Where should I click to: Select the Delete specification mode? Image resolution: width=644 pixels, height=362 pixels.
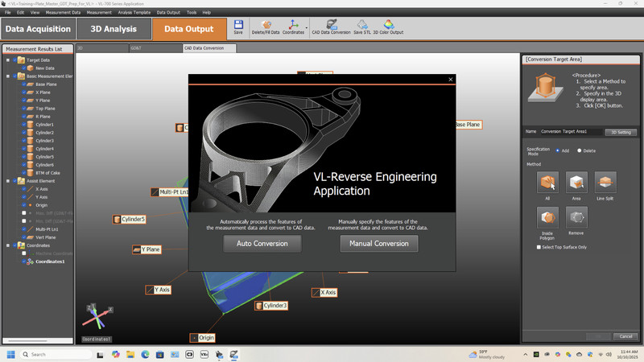[x=580, y=150]
